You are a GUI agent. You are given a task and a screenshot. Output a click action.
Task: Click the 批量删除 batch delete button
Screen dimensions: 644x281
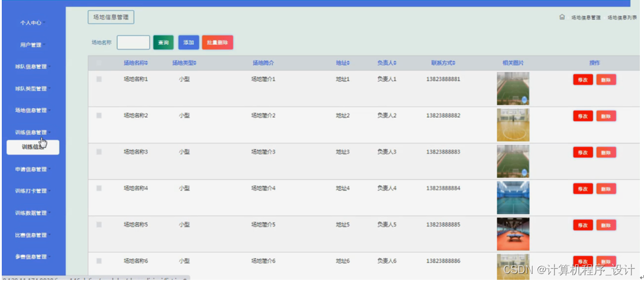coord(217,42)
